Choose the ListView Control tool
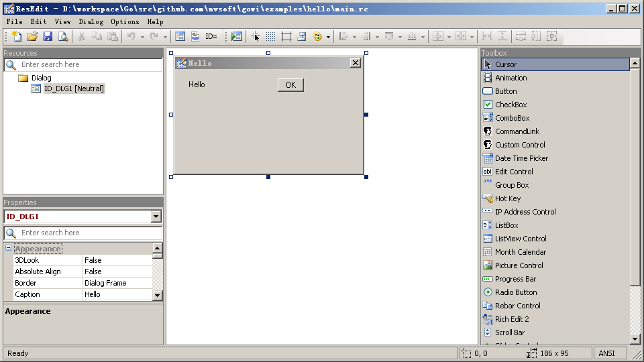The image size is (644, 362). 555,239
